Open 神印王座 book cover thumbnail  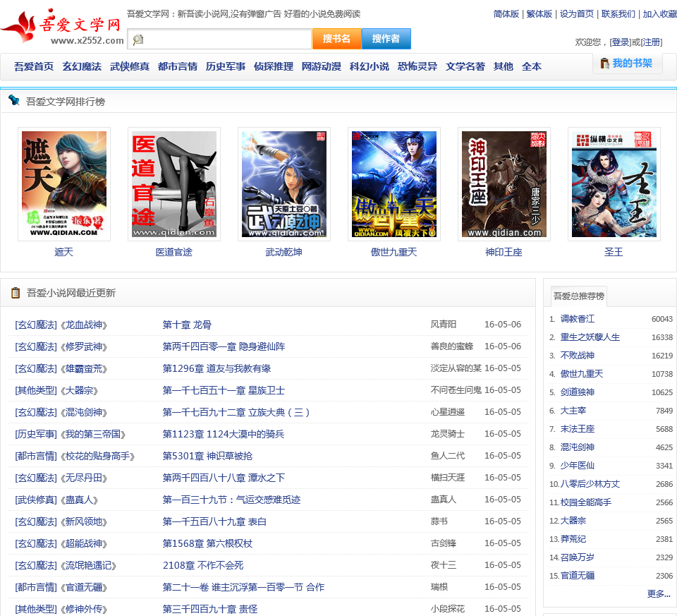coord(504,184)
